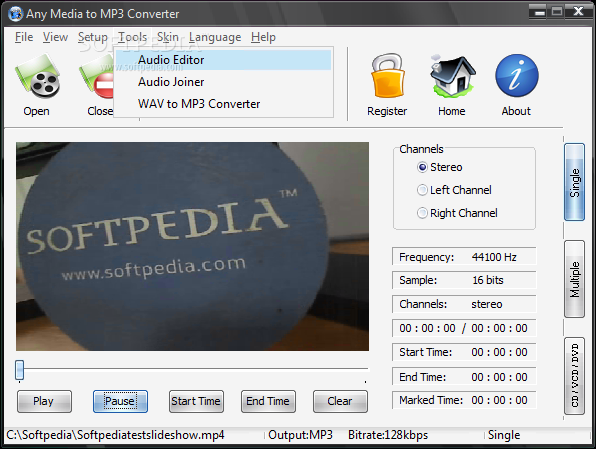Click the Register padlock icon
This screenshot has width=596, height=449.
coord(387,76)
